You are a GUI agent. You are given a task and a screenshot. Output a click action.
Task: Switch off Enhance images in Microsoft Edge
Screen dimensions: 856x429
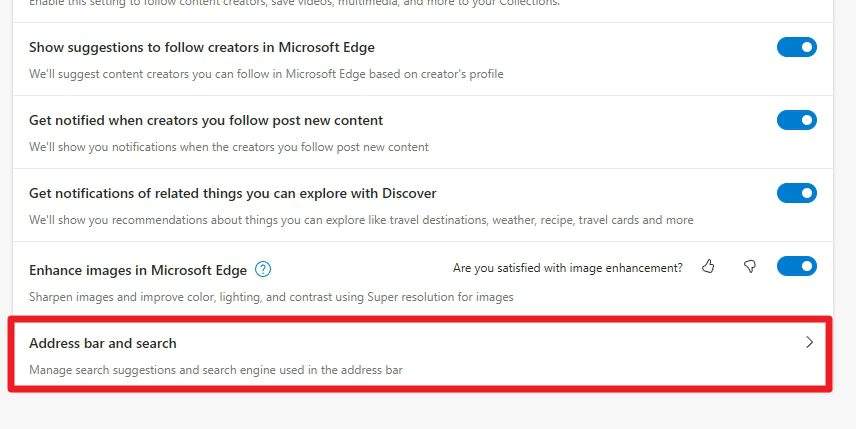click(796, 266)
